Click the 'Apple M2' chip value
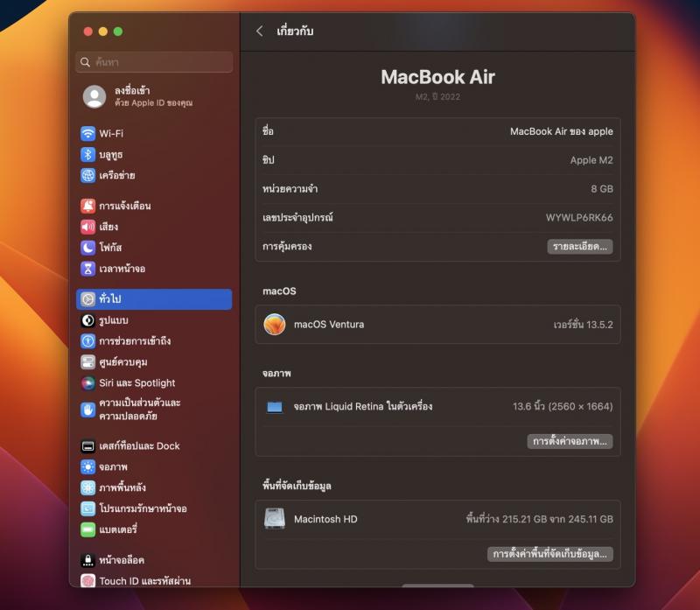The width and height of the screenshot is (700, 610). [591, 160]
